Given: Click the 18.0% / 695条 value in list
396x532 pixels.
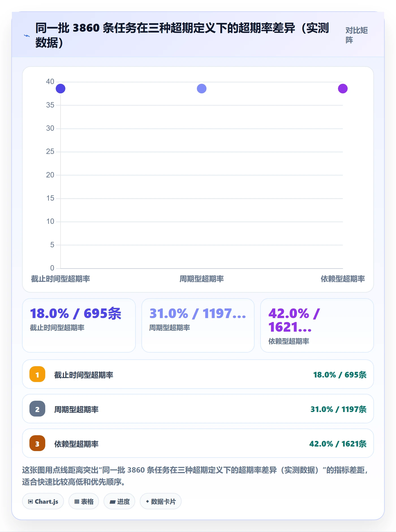Looking at the screenshot, I should click(340, 375).
